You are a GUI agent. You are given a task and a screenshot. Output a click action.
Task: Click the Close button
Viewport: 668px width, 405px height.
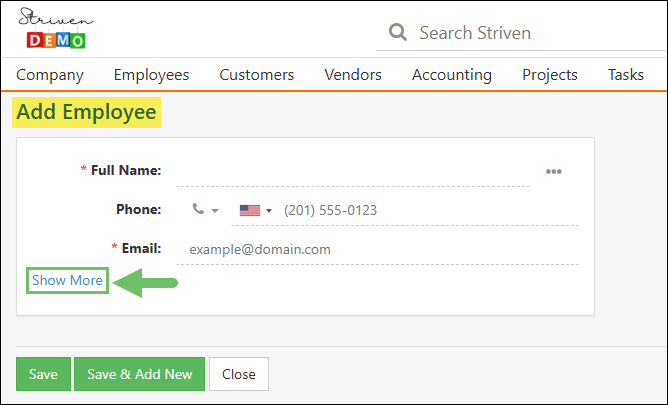click(239, 374)
